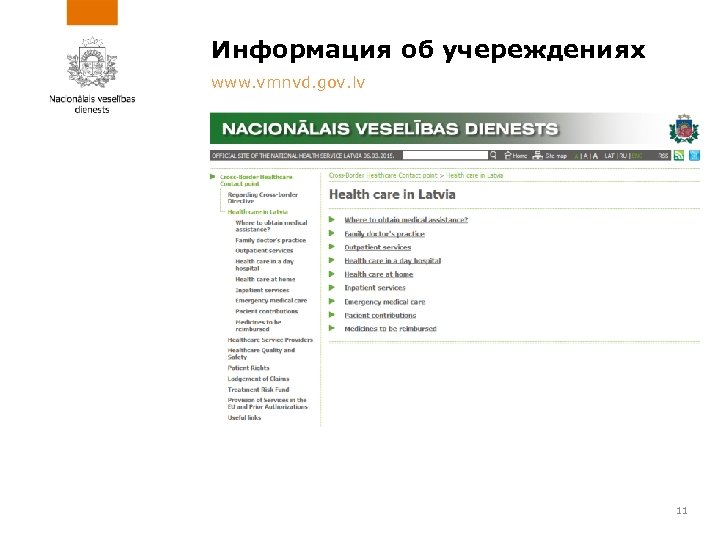Image resolution: width=720 pixels, height=540 pixels.
Task: Select sidebar Health care in a day hospital
Action: tap(264, 264)
